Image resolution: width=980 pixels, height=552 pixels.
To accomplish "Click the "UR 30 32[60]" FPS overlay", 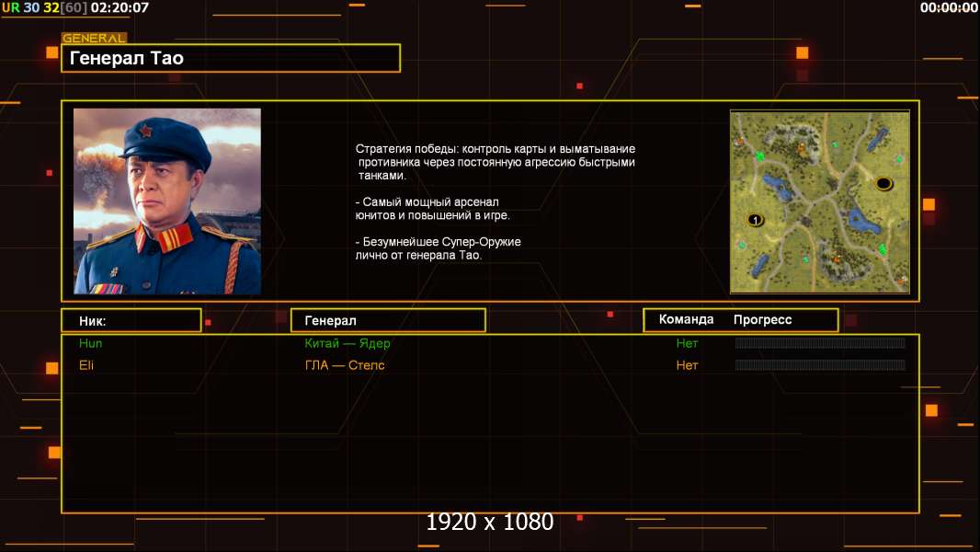I will [x=44, y=8].
